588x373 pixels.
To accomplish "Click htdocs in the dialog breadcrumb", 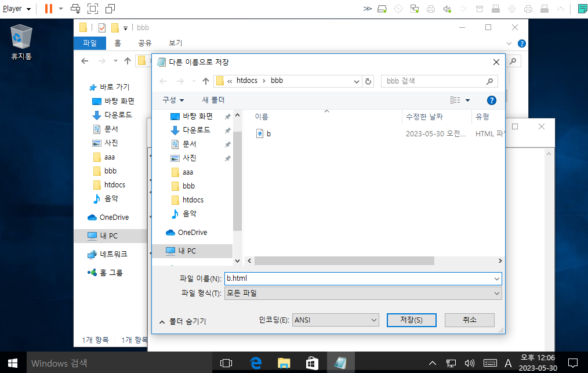I will tap(247, 81).
